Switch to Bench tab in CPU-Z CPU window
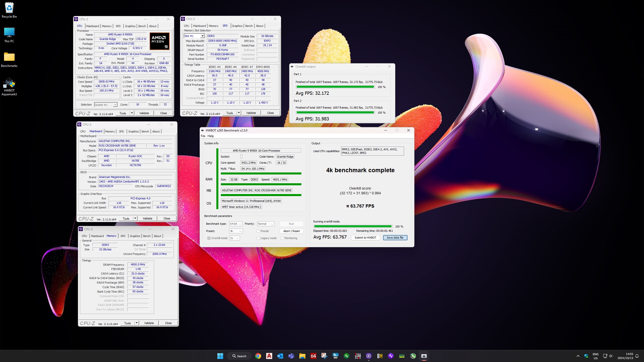 point(142,26)
